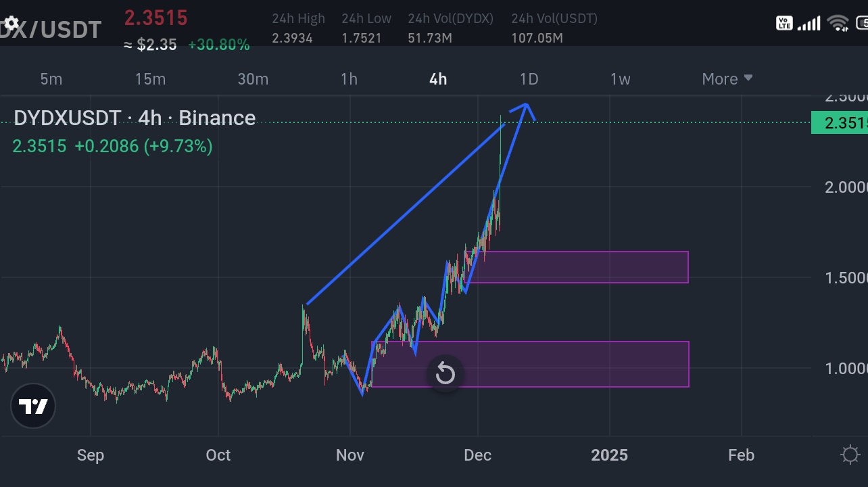This screenshot has width=868, height=487.
Task: Click the reset chart refresh icon
Action: (445, 373)
